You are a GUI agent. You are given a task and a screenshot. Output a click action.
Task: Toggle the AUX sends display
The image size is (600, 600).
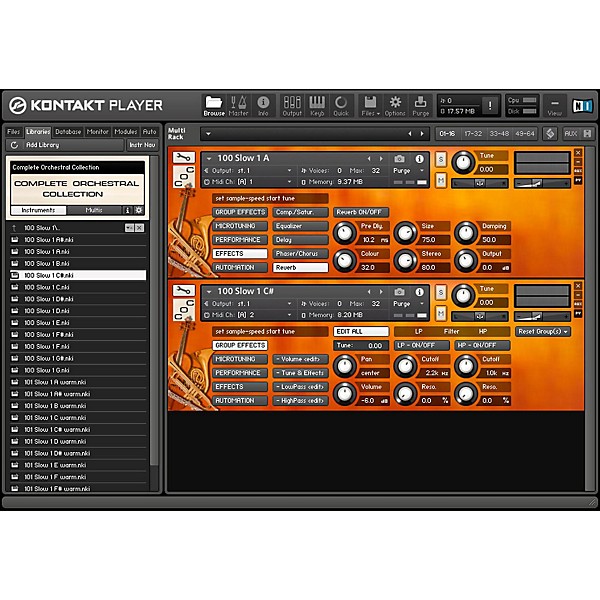[570, 134]
